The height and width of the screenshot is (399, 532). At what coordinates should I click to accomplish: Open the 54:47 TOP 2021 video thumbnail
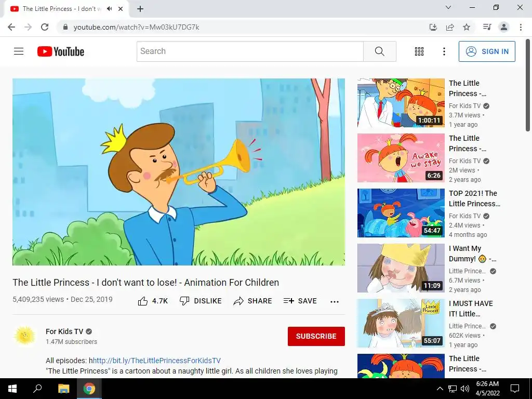[x=401, y=212]
